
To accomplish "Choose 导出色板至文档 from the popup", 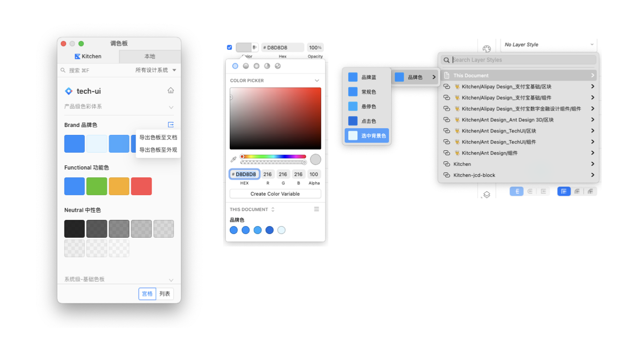I will coord(158,137).
